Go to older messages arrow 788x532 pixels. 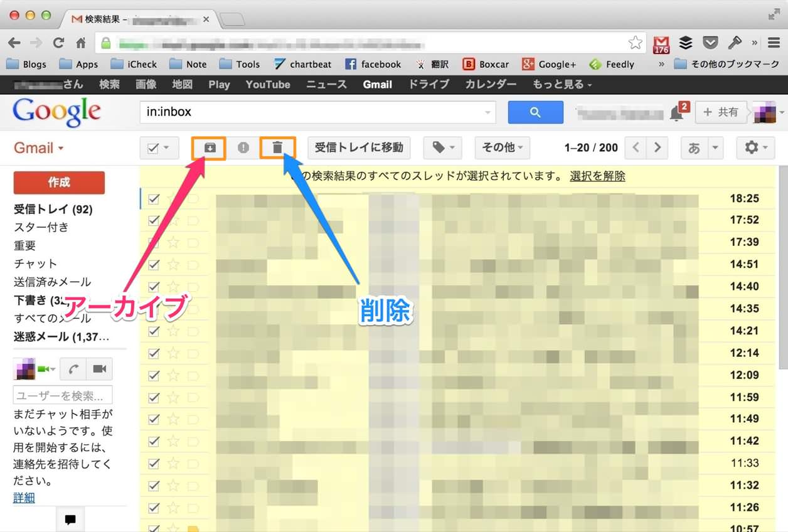tap(657, 147)
